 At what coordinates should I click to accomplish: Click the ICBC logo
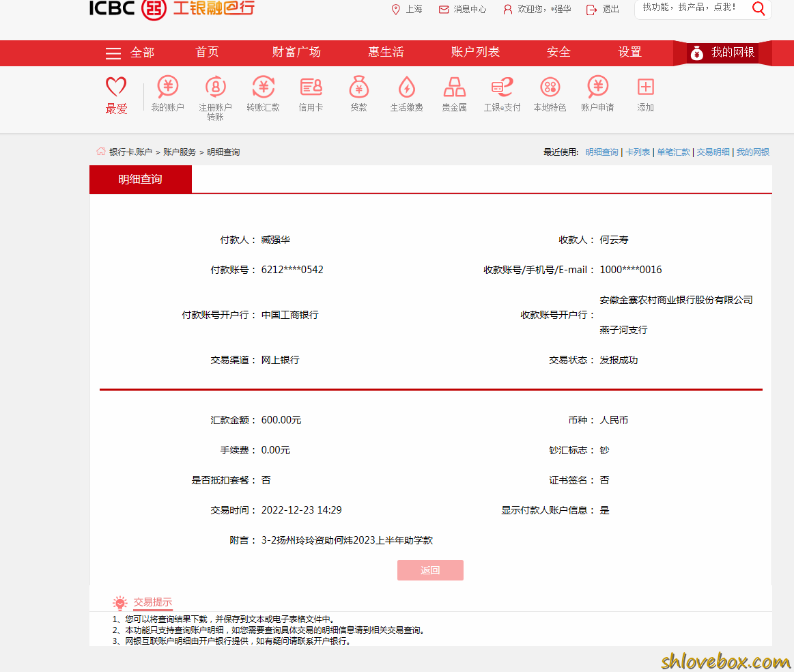(x=171, y=9)
